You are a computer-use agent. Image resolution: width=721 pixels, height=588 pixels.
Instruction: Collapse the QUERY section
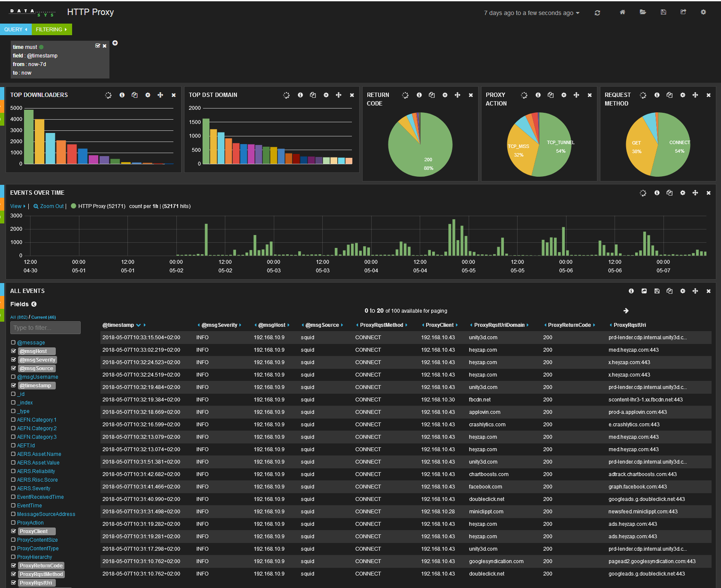coord(16,29)
